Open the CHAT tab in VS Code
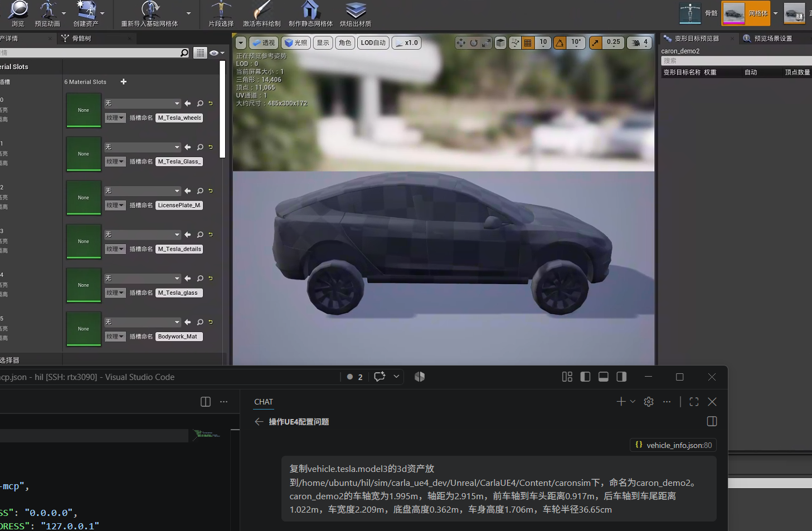 264,402
